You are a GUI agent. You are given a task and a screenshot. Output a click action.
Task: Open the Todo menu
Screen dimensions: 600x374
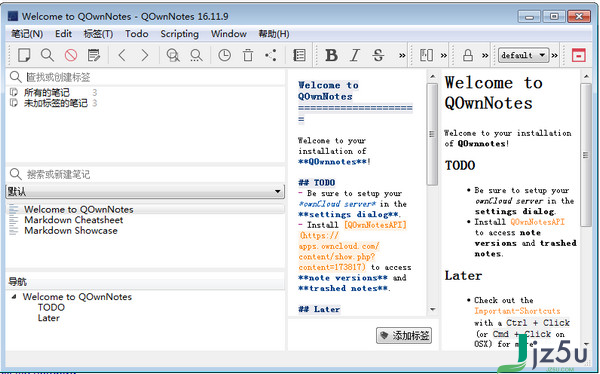point(137,34)
